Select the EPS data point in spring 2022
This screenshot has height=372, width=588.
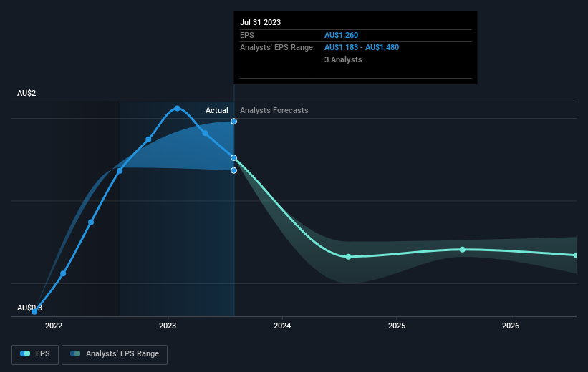91,222
